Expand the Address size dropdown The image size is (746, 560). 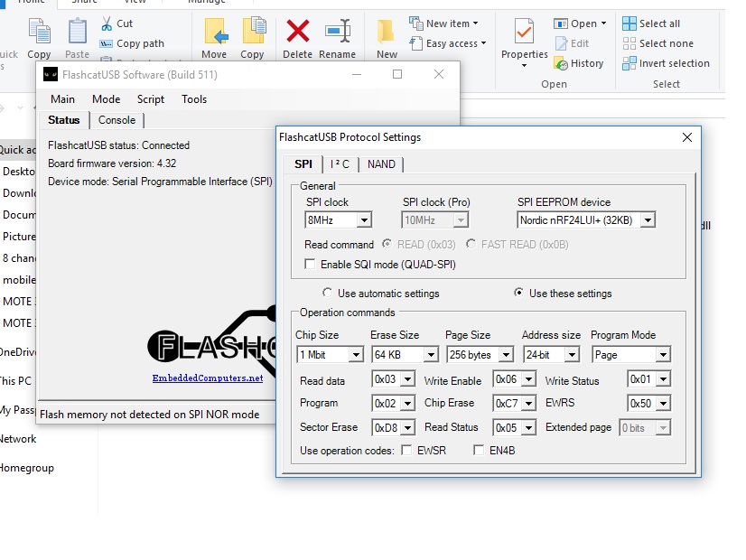click(572, 354)
